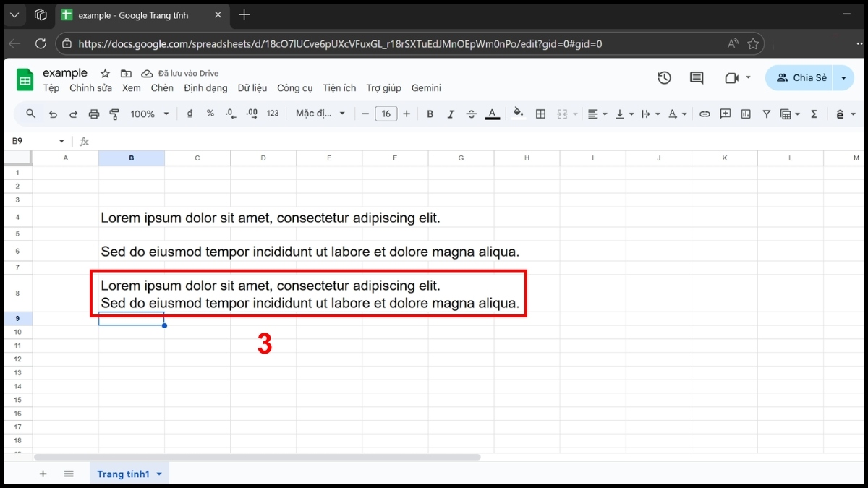Open version history
Screen dimensions: 868x488
[664, 77]
